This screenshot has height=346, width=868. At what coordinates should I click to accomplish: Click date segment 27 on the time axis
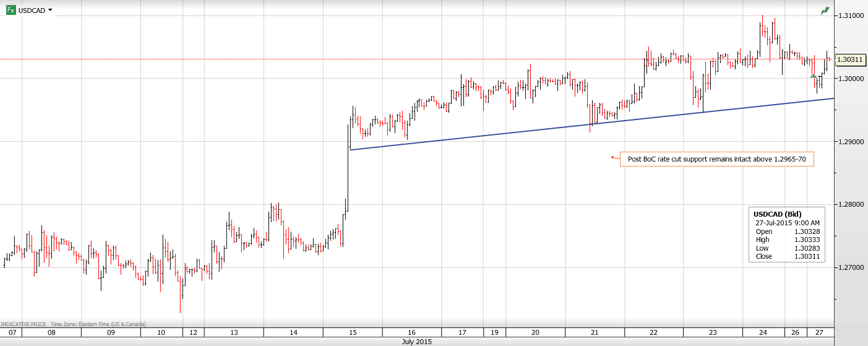(x=819, y=332)
